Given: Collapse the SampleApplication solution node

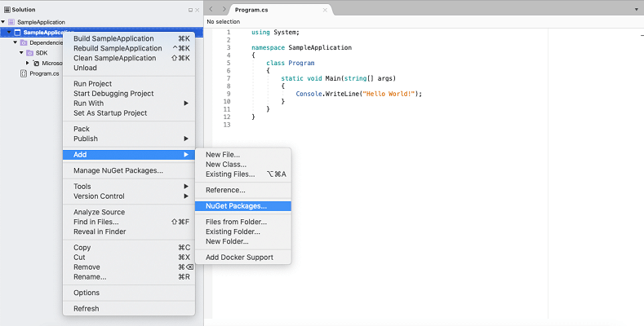Looking at the screenshot, I should (3, 22).
